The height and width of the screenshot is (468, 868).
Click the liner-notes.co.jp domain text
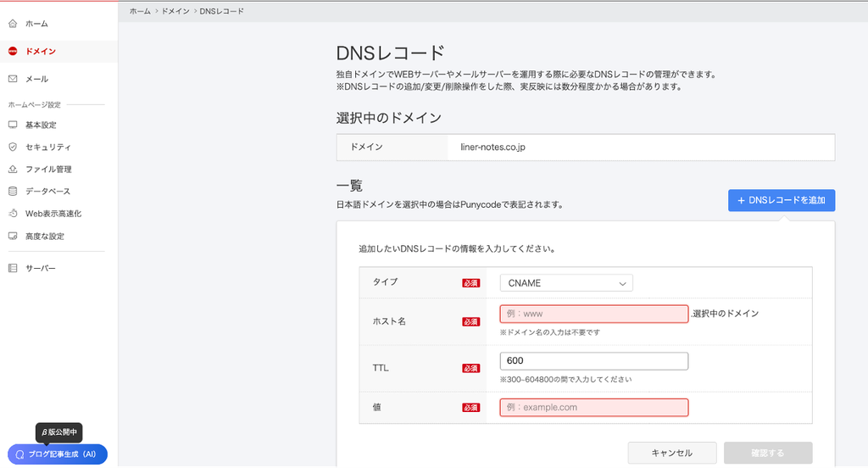[x=492, y=148]
